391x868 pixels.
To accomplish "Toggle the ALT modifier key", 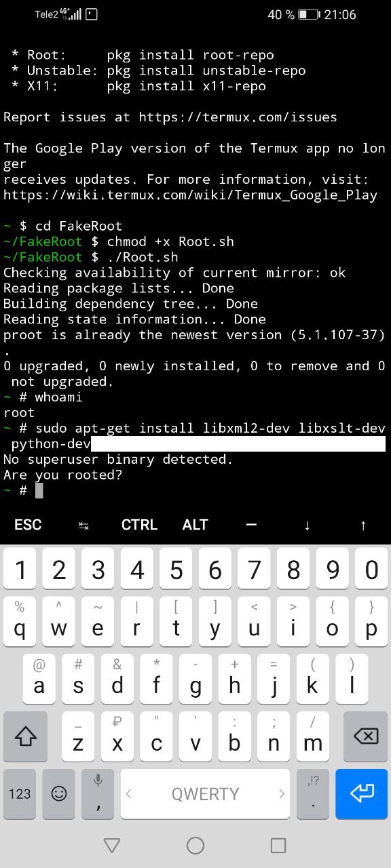I will (x=195, y=524).
